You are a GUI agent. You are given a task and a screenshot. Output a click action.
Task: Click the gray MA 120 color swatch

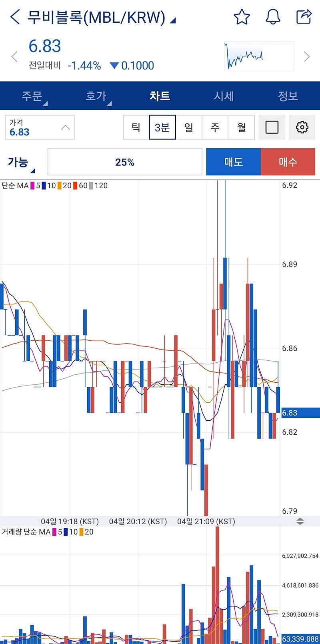point(91,185)
